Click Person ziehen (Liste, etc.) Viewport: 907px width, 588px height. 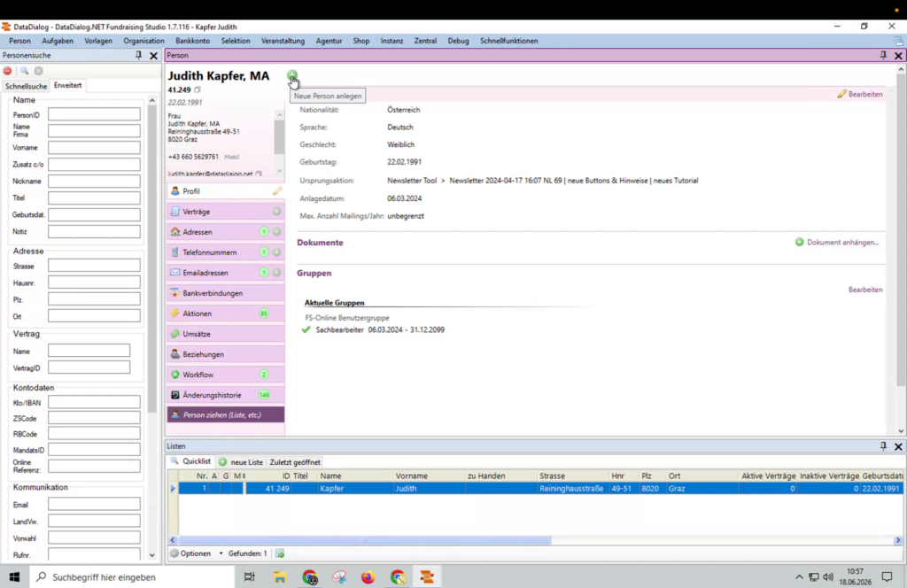(x=226, y=414)
